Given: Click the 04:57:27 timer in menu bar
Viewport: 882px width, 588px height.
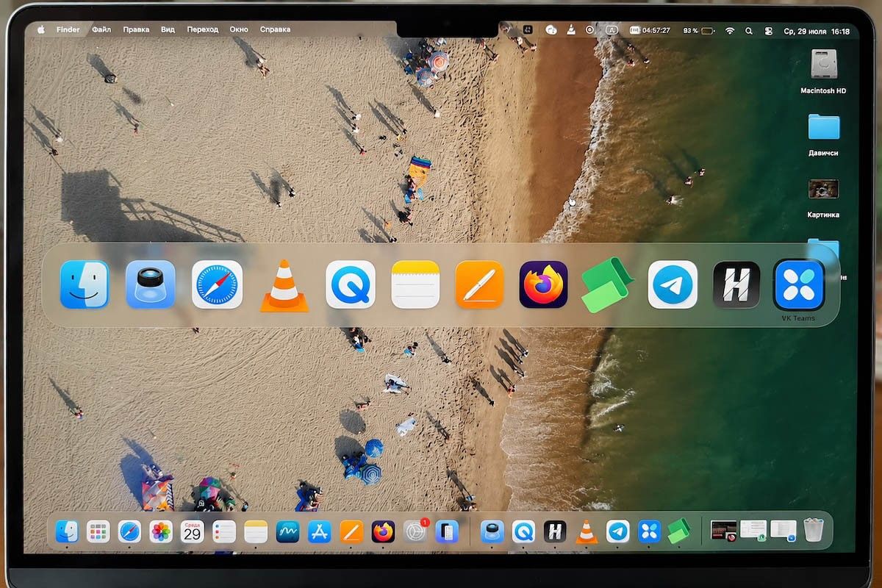Looking at the screenshot, I should pyautogui.click(x=650, y=31).
